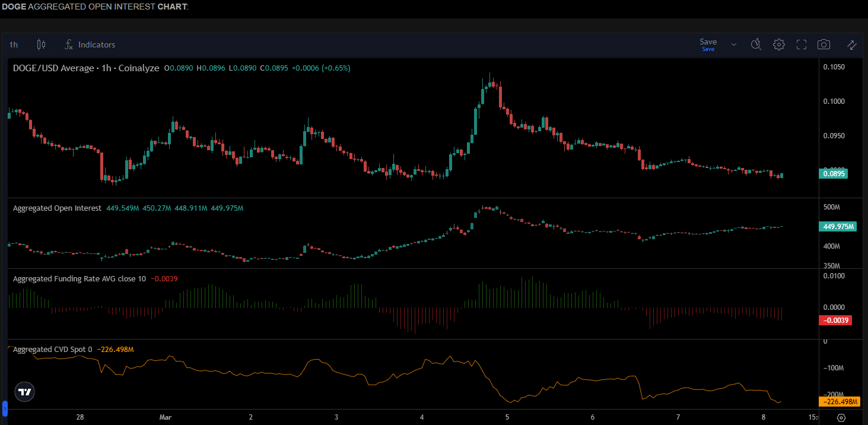
Task: Select the Aggregated Open Interest indicator label
Action: (58, 208)
